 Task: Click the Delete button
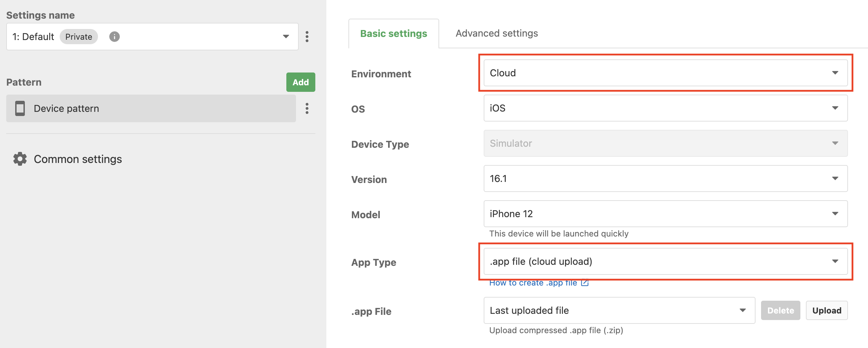(780, 310)
